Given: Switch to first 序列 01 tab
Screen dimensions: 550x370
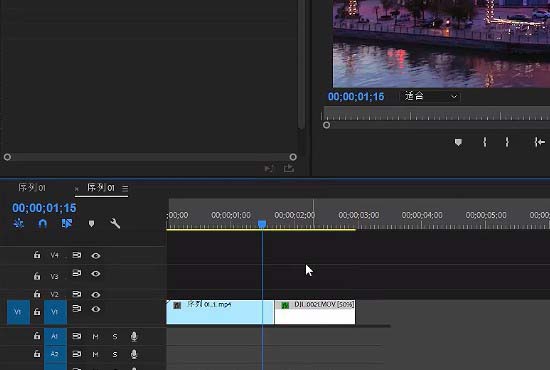Looking at the screenshot, I should [x=32, y=188].
